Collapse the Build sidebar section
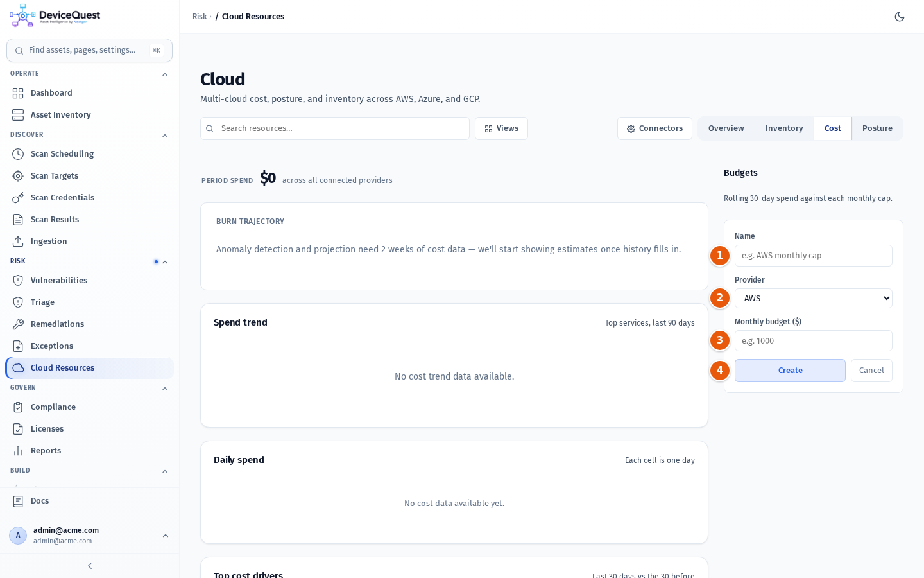The image size is (924, 578). click(x=165, y=471)
